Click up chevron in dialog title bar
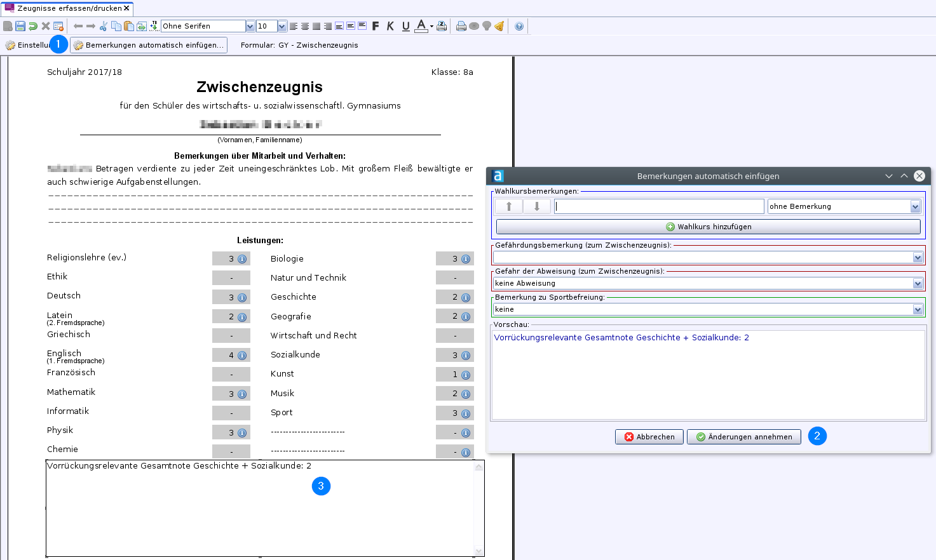Viewport: 936px width, 560px height. click(x=904, y=176)
